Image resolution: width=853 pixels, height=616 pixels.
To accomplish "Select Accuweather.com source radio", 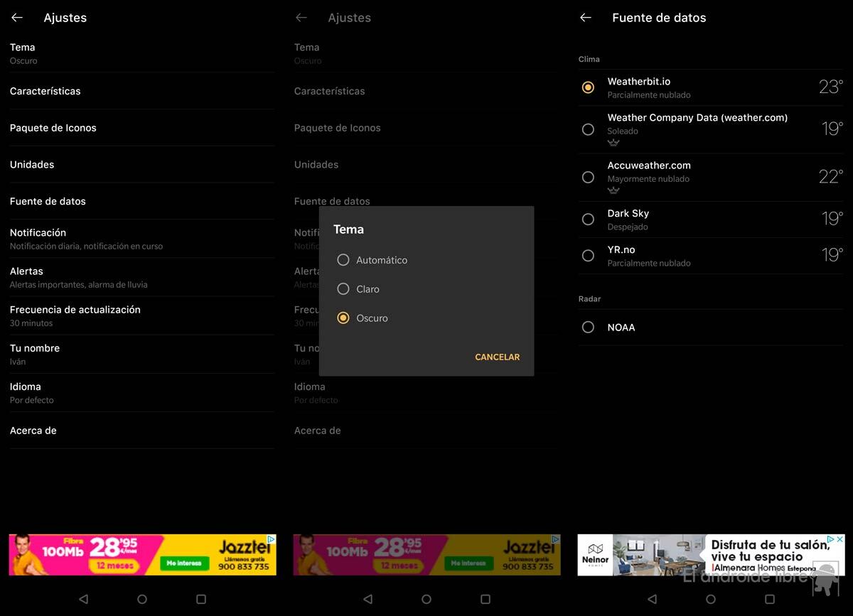I will (588, 177).
